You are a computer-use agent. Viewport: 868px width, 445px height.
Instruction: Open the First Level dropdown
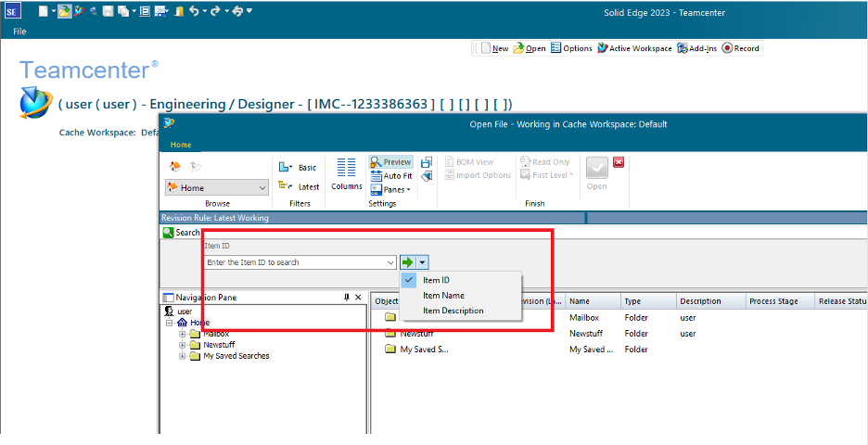click(547, 175)
